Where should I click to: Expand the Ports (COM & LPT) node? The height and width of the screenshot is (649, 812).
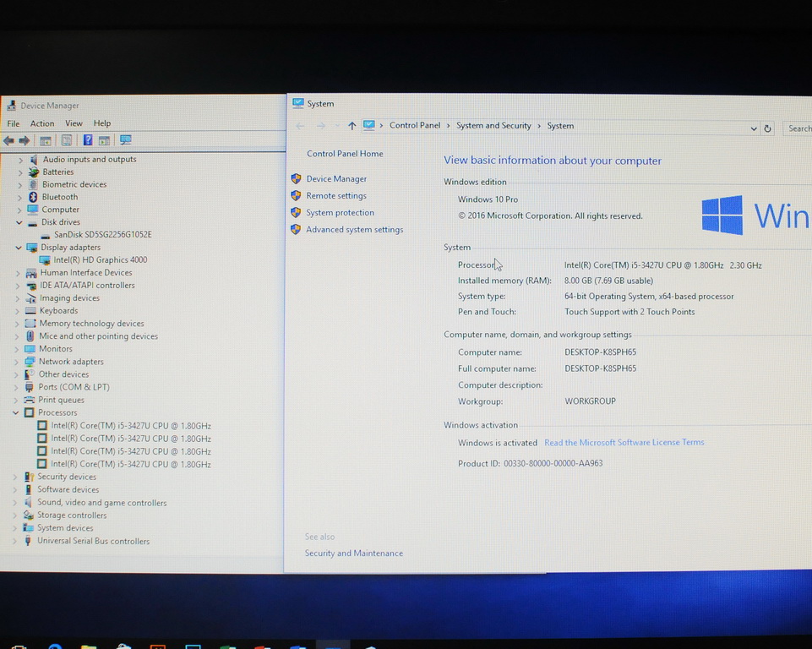tap(16, 387)
